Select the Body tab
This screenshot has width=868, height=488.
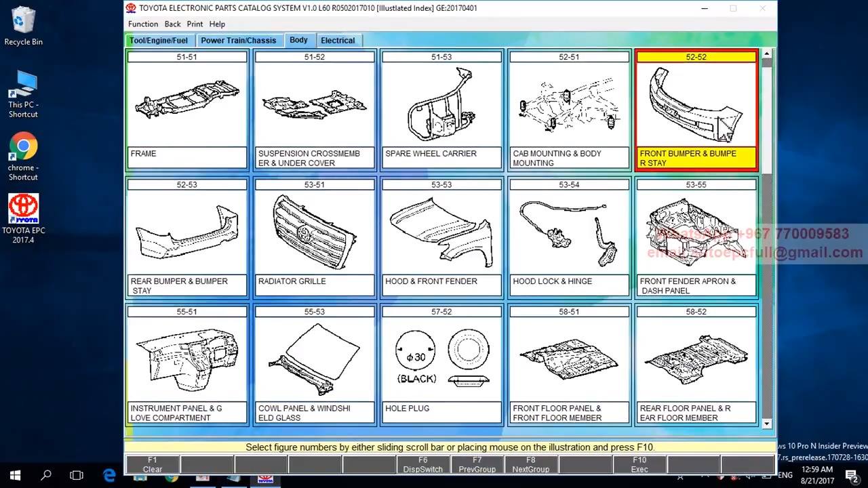(x=298, y=40)
